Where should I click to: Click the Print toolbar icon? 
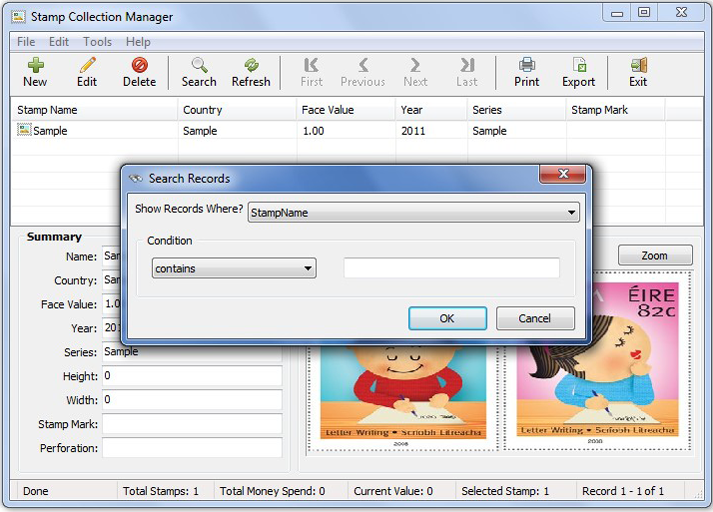click(x=526, y=66)
